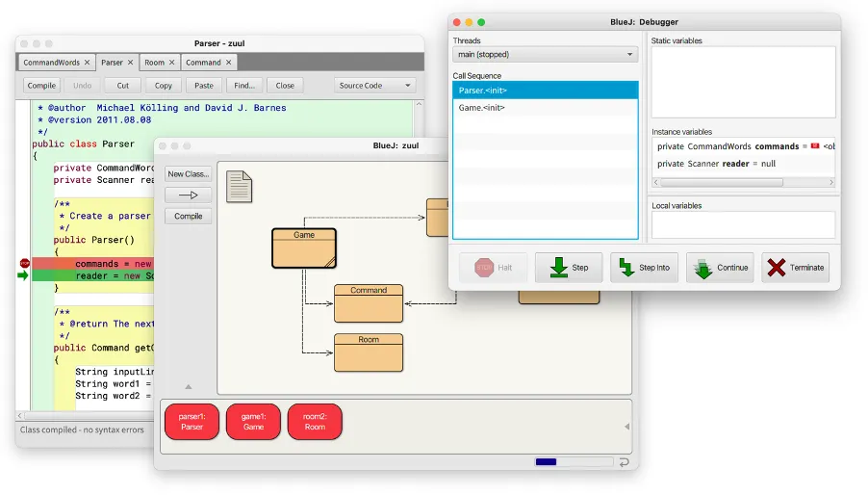
Task: Maximize the Debugger window with green button
Action: [481, 22]
